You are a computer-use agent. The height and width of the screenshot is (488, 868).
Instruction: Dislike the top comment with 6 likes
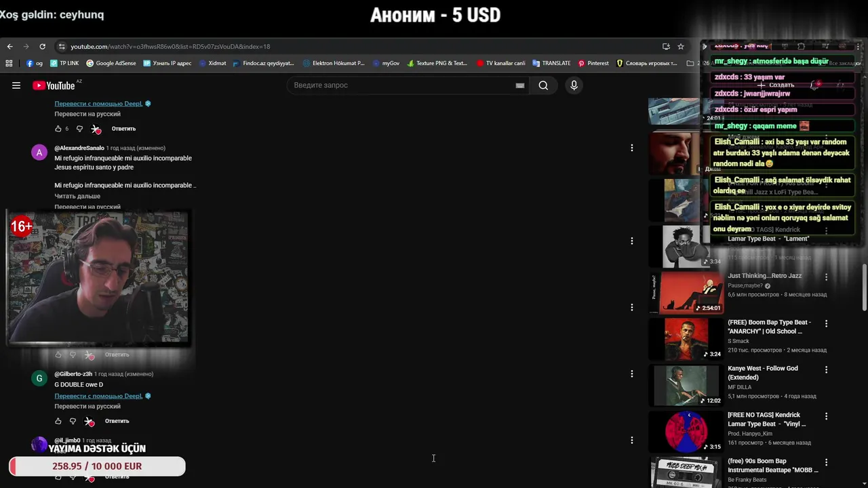click(x=79, y=129)
